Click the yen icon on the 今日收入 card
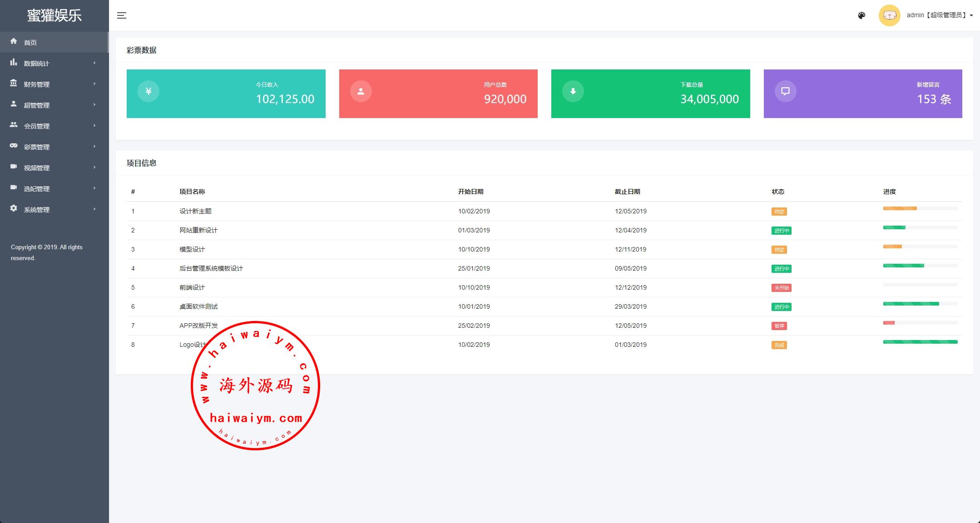The image size is (980, 523). (x=148, y=91)
